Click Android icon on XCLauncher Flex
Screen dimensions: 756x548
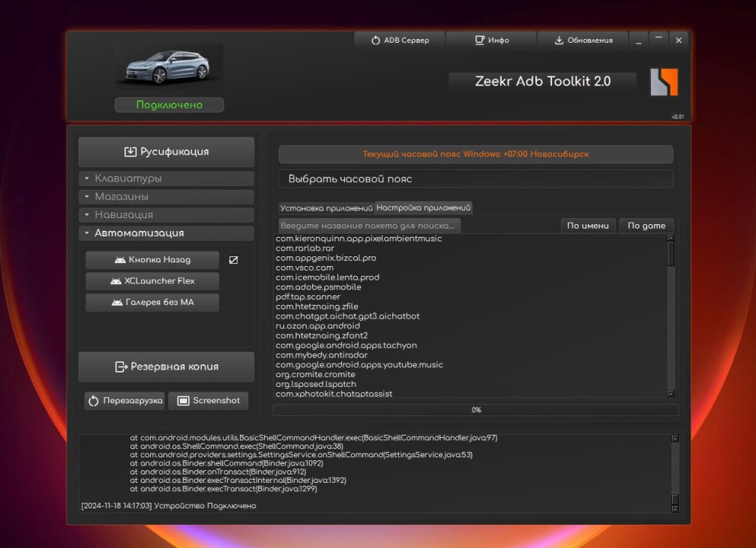[x=115, y=281]
